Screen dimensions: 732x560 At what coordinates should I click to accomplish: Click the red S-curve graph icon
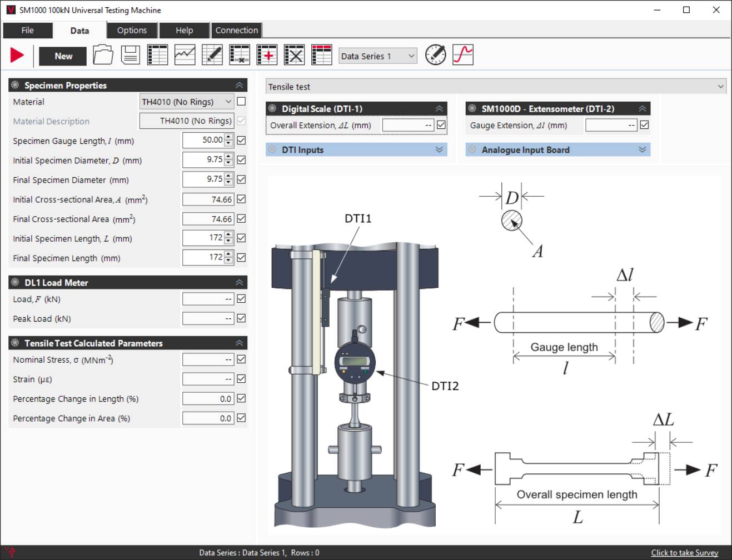click(463, 55)
